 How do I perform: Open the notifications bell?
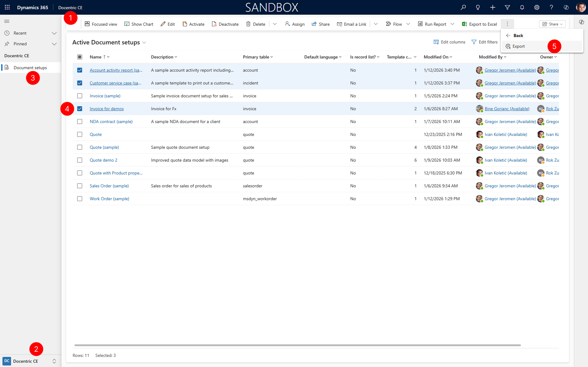click(522, 7)
